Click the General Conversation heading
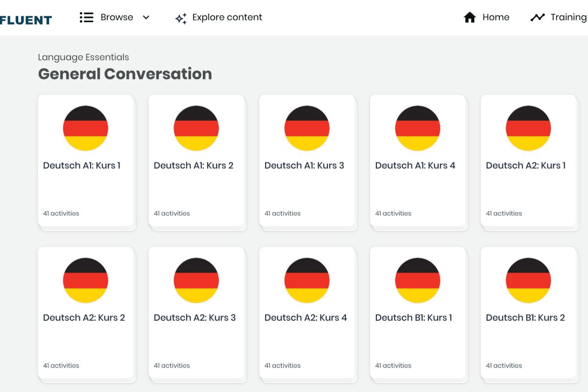The width and height of the screenshot is (588, 392). click(x=125, y=74)
